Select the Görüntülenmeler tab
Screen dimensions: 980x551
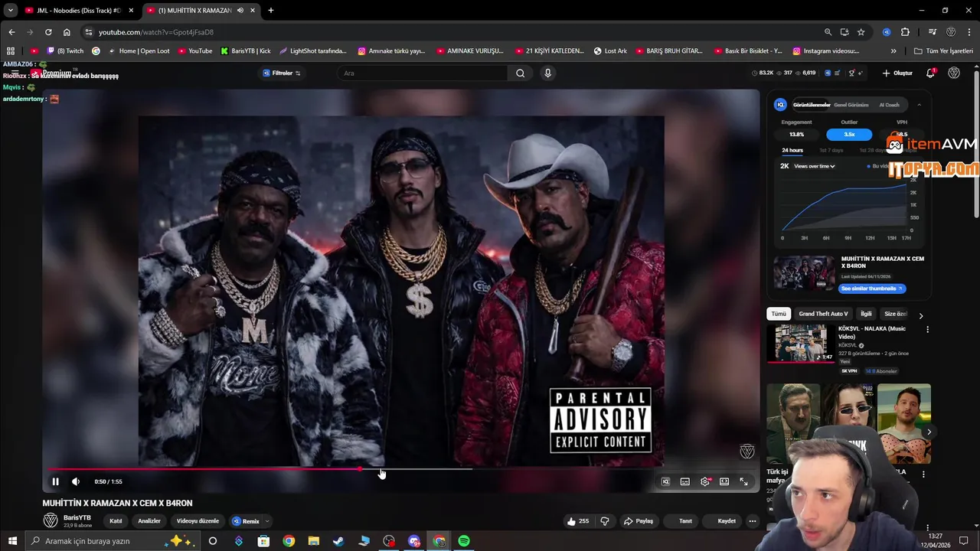tap(812, 105)
